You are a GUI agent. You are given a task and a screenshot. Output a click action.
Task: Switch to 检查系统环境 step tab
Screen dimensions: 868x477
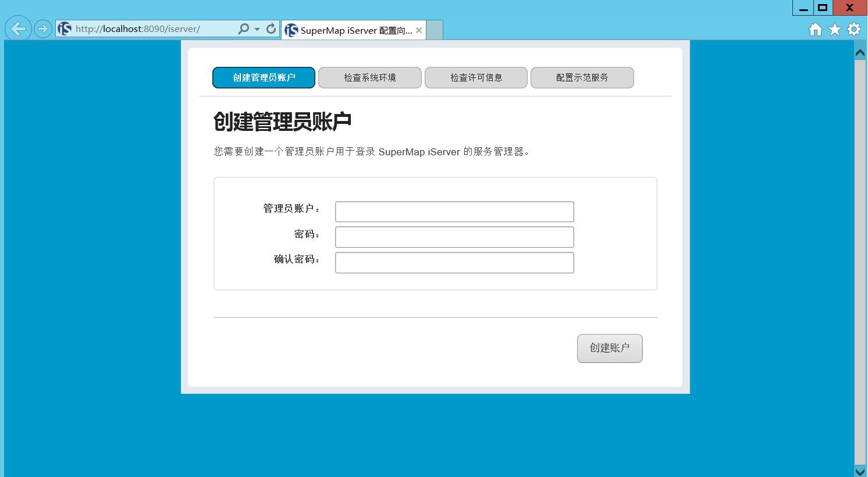tap(370, 77)
